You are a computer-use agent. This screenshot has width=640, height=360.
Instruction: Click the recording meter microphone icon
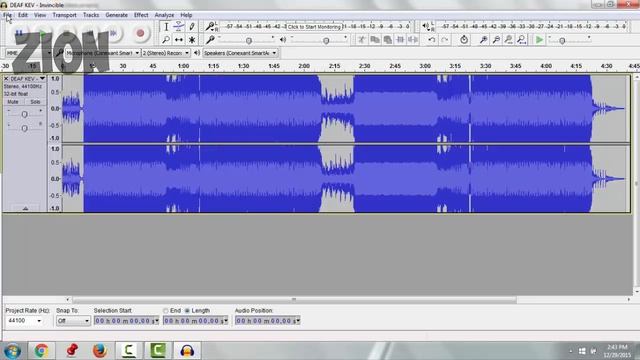coord(210,27)
